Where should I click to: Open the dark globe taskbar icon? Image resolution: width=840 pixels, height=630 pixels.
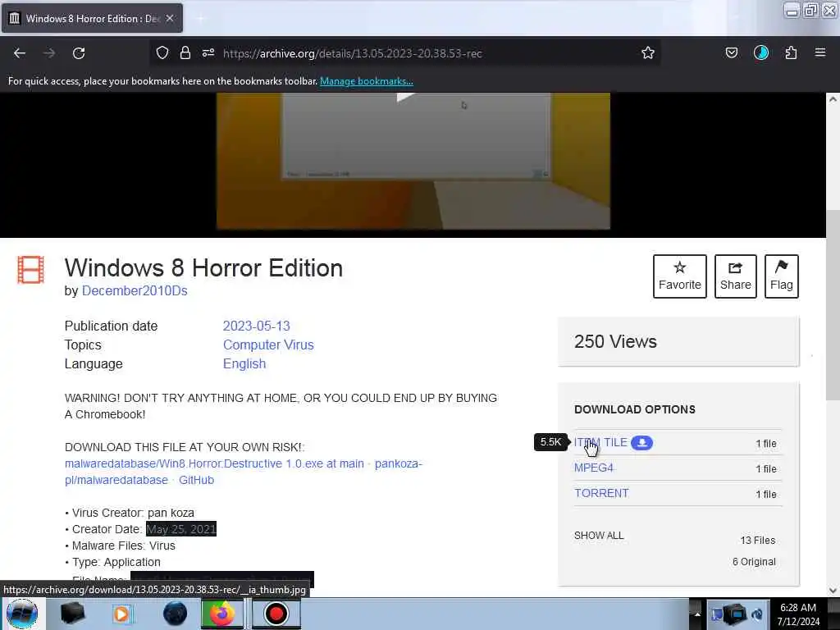point(175,614)
